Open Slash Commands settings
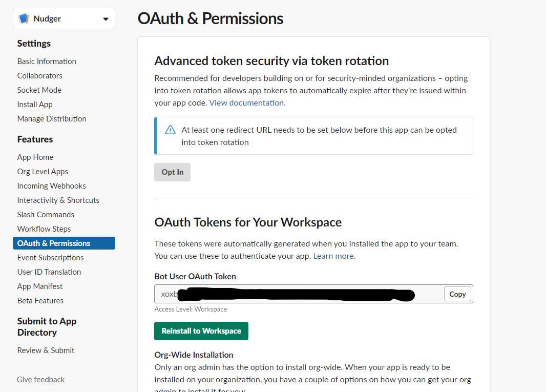This screenshot has width=546, height=392. pyautogui.click(x=46, y=215)
